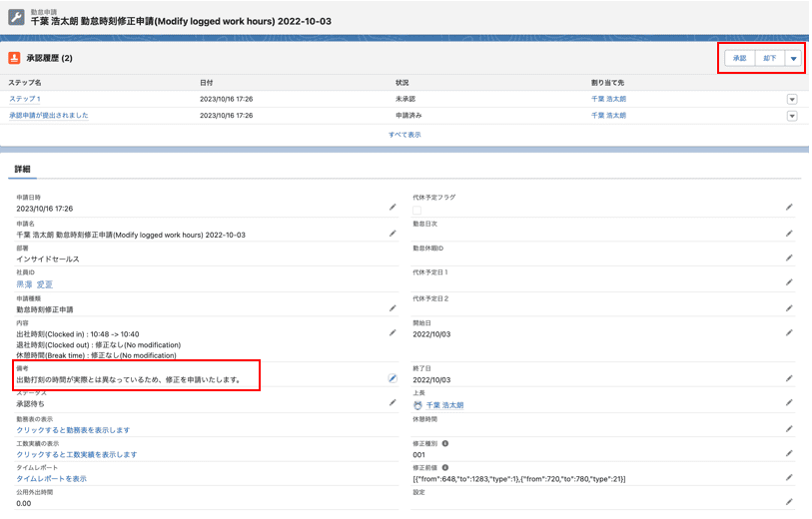Image resolution: width=812 pixels, height=519 pixels.
Task: Click the info icon next to 修正前値
Action: 444,467
